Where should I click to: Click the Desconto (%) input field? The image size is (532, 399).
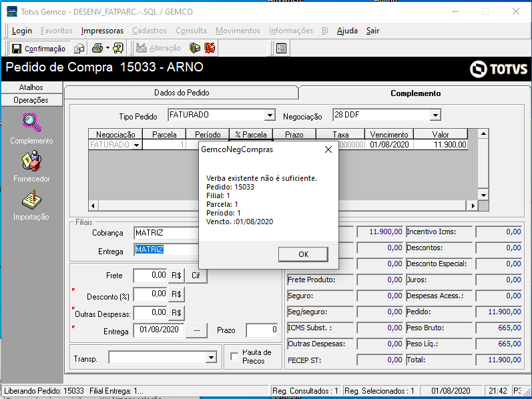(x=150, y=294)
